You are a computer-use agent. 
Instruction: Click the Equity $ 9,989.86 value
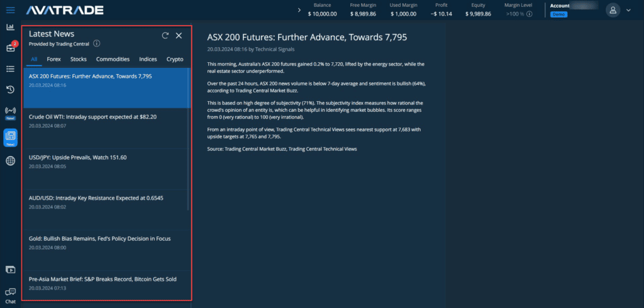478,14
